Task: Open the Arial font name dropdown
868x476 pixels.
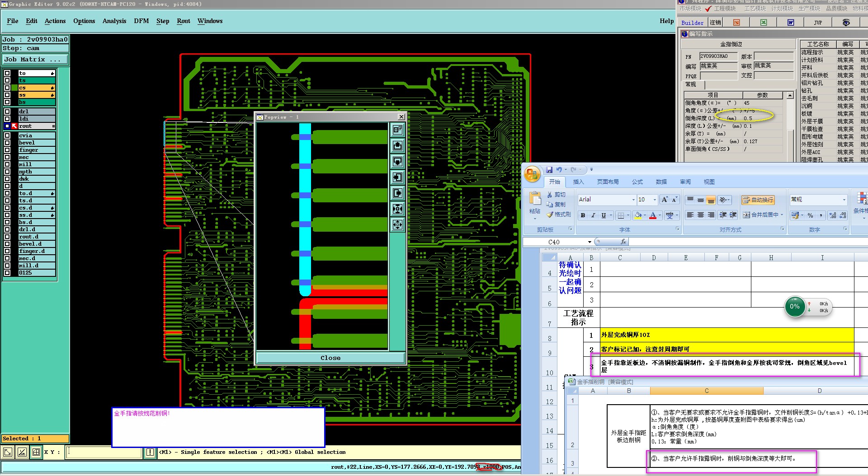Action: (x=633, y=200)
